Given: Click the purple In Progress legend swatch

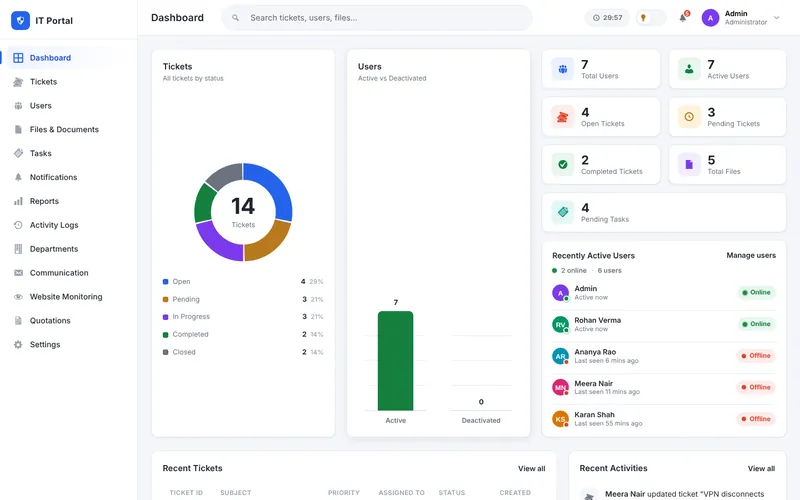Looking at the screenshot, I should pyautogui.click(x=165, y=317).
